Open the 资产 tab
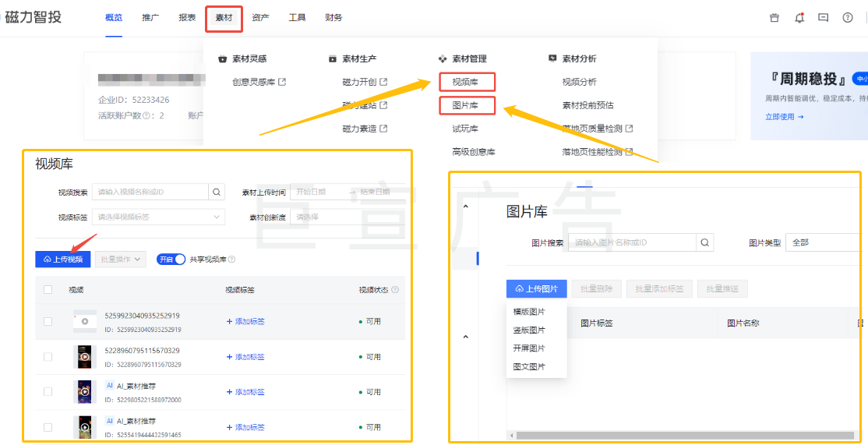The height and width of the screenshot is (445, 868). 260,18
